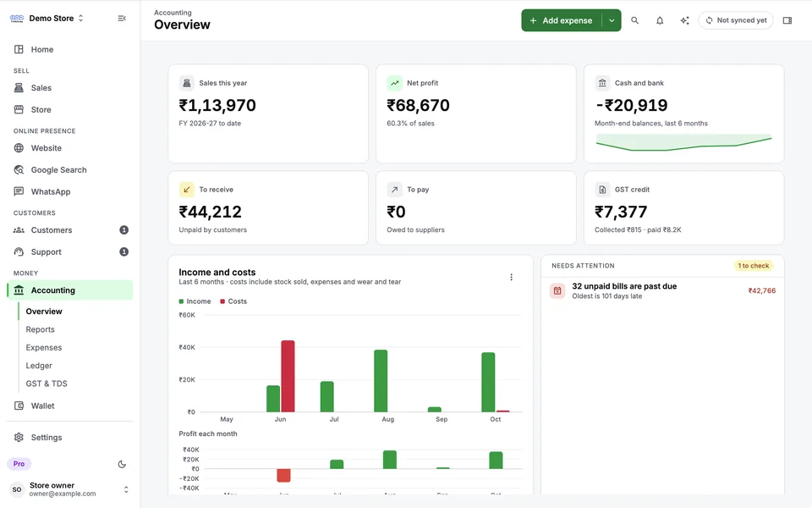Open the Customers page
Image resolution: width=812 pixels, height=508 pixels.
pos(70,229)
